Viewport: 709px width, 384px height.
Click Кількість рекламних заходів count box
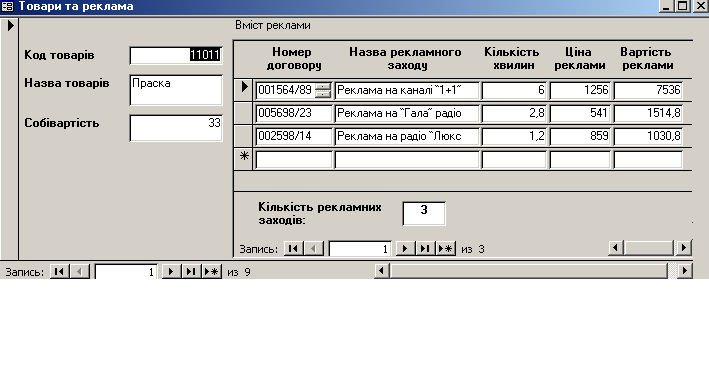point(424,213)
